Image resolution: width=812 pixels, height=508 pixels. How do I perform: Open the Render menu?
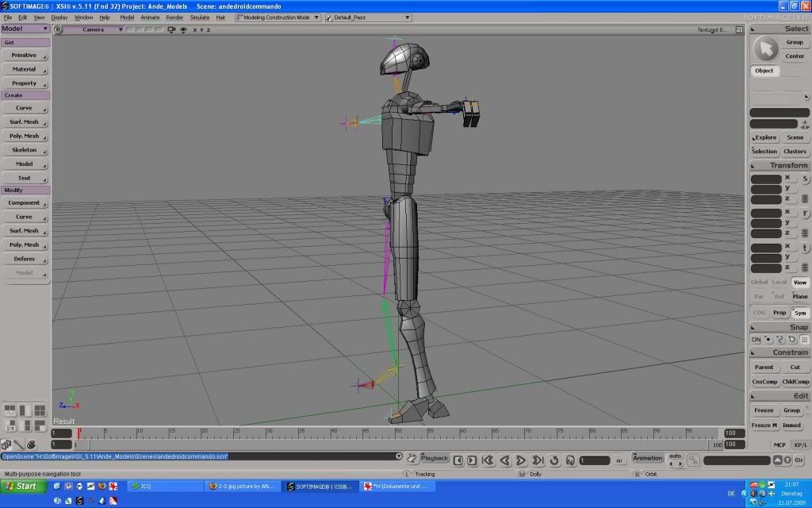174,17
